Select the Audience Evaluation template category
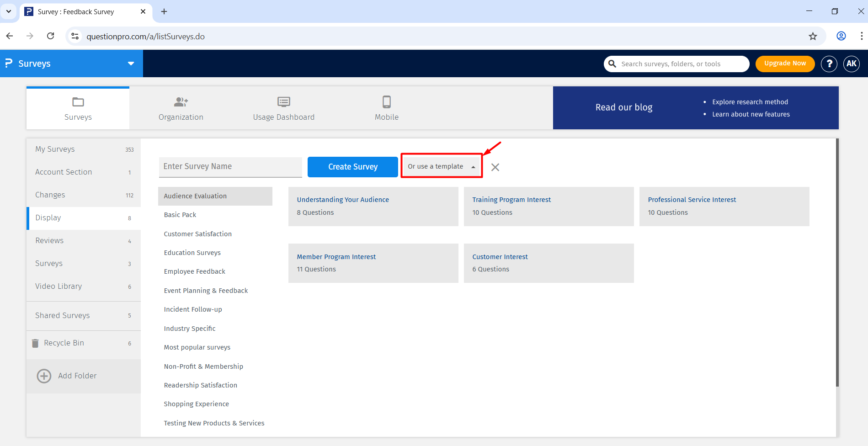Viewport: 868px width, 446px height. click(x=215, y=196)
